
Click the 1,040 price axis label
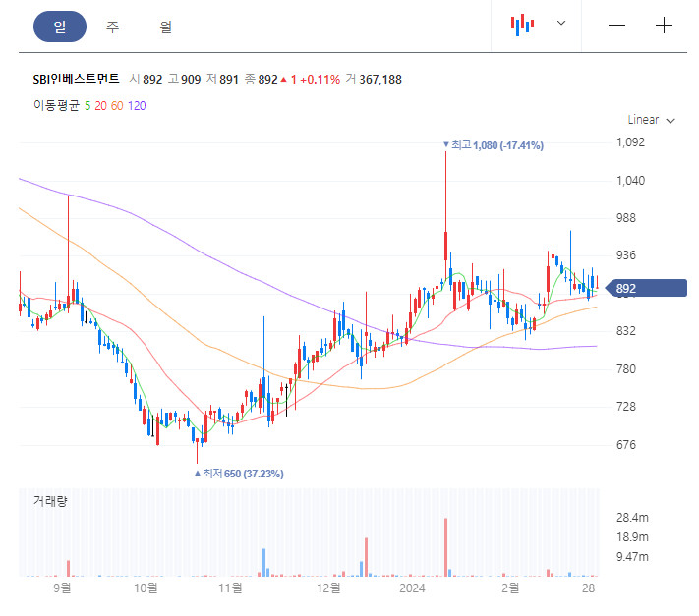pos(630,181)
